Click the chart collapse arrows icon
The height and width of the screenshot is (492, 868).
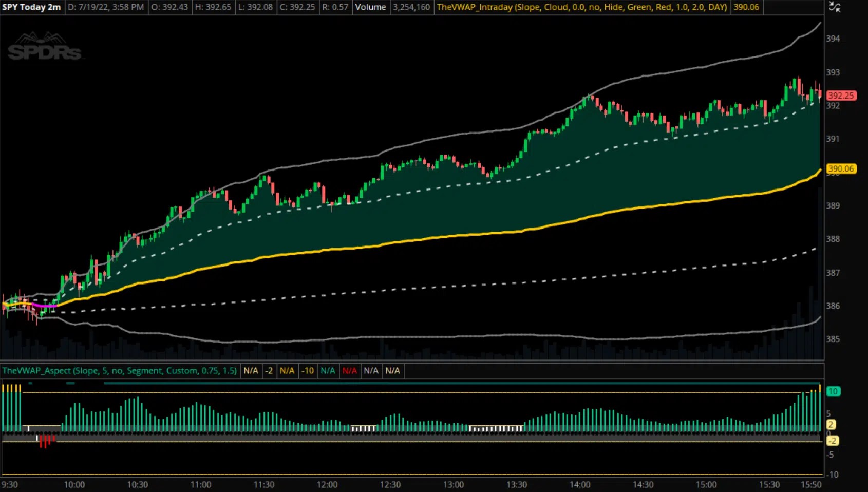pyautogui.click(x=835, y=7)
